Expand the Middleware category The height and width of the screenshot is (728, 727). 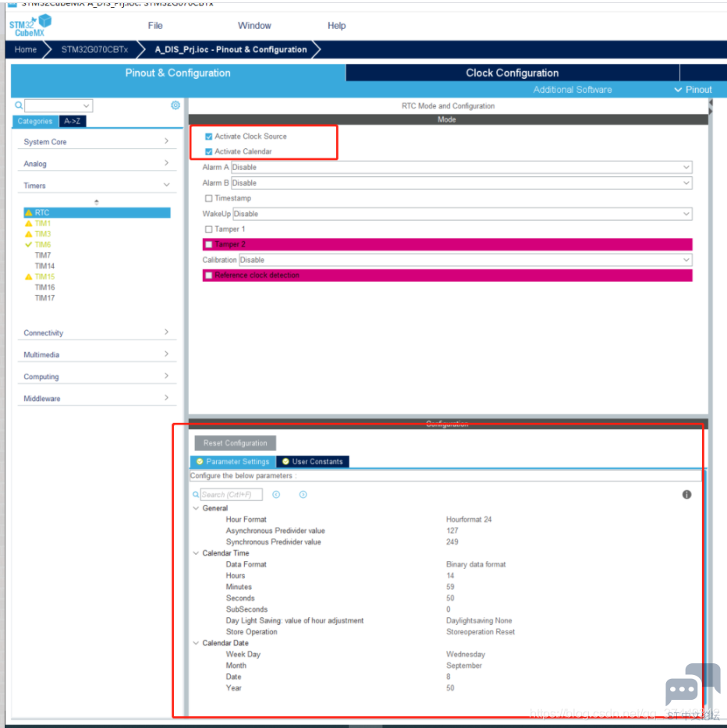tap(97, 399)
